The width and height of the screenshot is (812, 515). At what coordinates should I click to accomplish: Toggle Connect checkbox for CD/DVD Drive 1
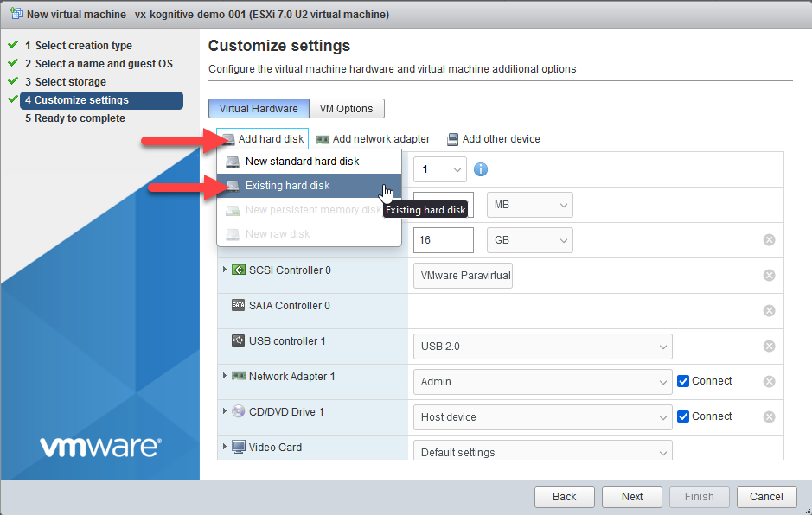pyautogui.click(x=683, y=416)
